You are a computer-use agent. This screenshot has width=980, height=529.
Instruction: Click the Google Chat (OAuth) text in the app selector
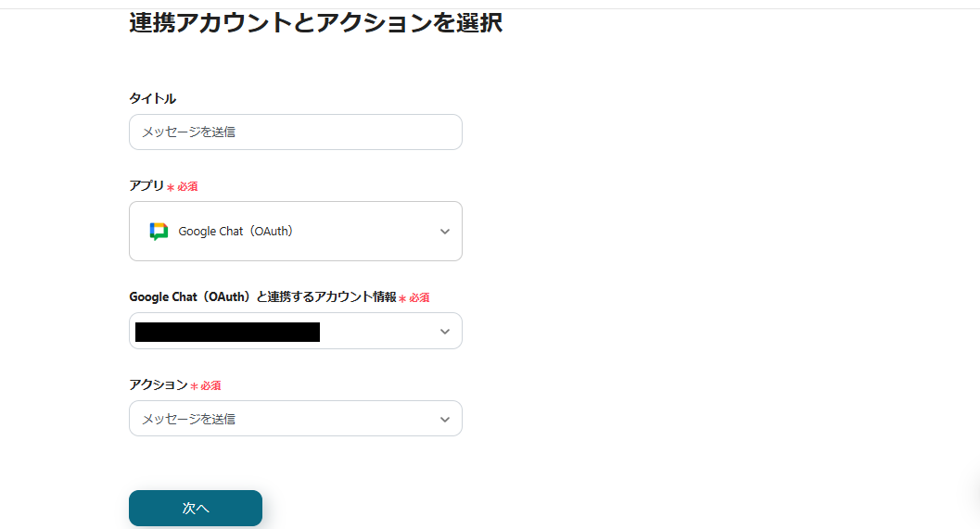pyautogui.click(x=235, y=231)
